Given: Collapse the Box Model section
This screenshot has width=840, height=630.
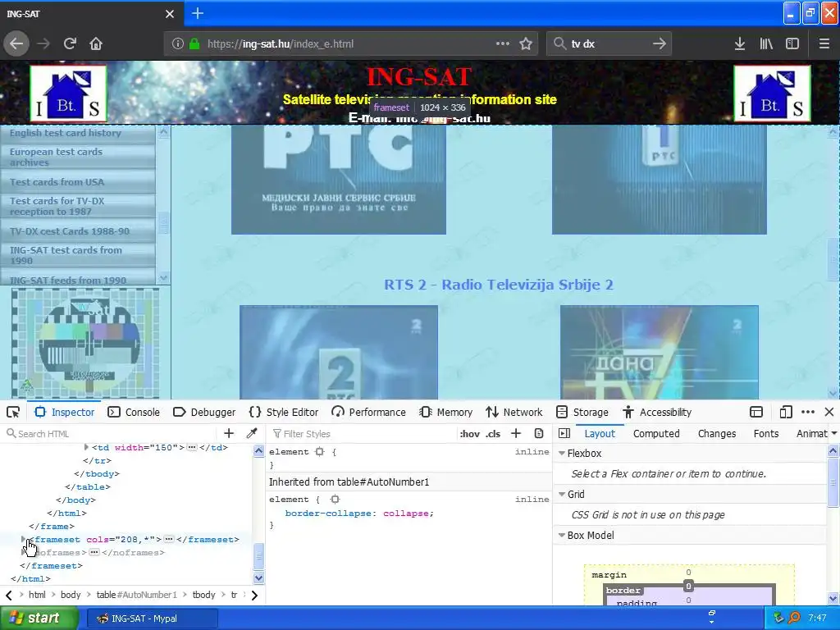Looking at the screenshot, I should tap(562, 535).
